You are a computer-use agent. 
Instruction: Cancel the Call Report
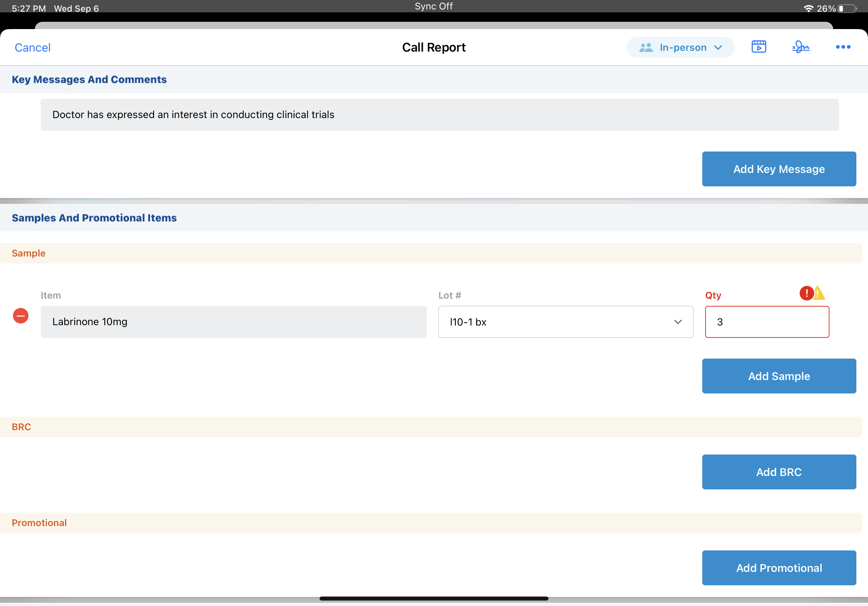point(32,48)
